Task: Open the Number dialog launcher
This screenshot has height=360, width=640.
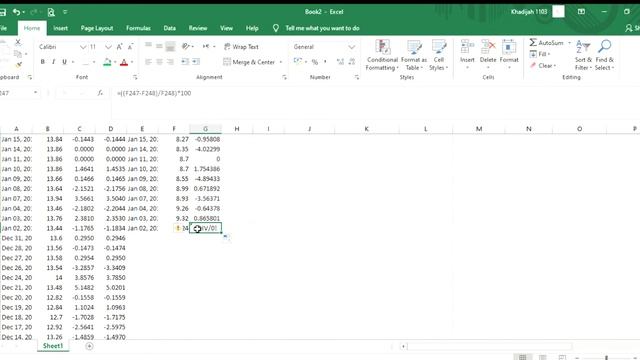Action: click(x=357, y=77)
